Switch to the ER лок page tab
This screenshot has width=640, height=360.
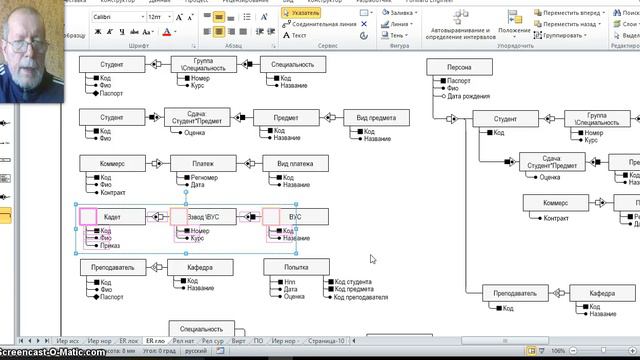(129, 341)
